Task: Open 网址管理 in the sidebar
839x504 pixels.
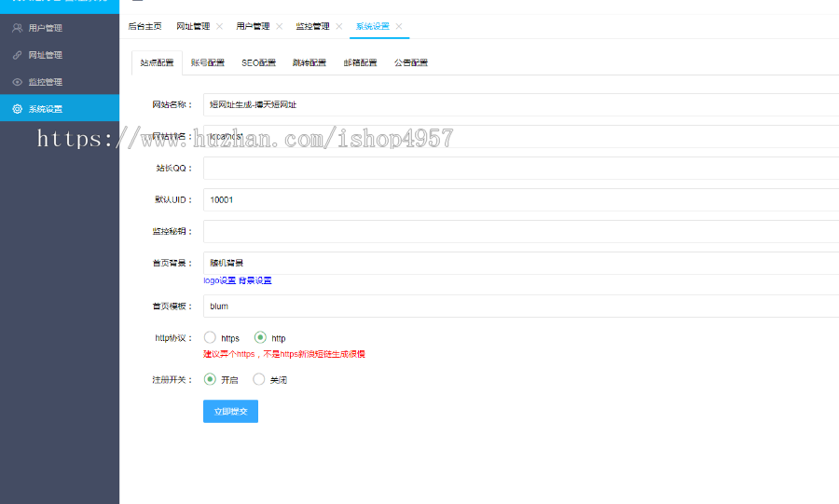Action: [60, 55]
